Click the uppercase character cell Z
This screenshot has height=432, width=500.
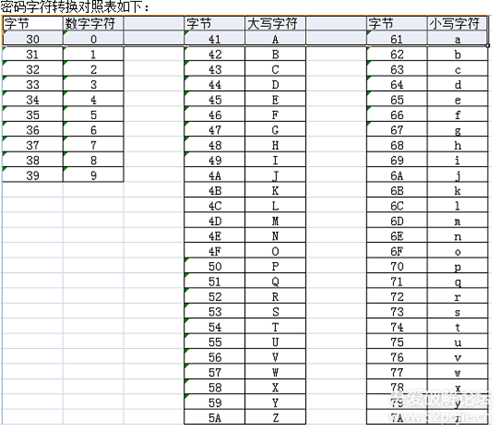pyautogui.click(x=275, y=417)
